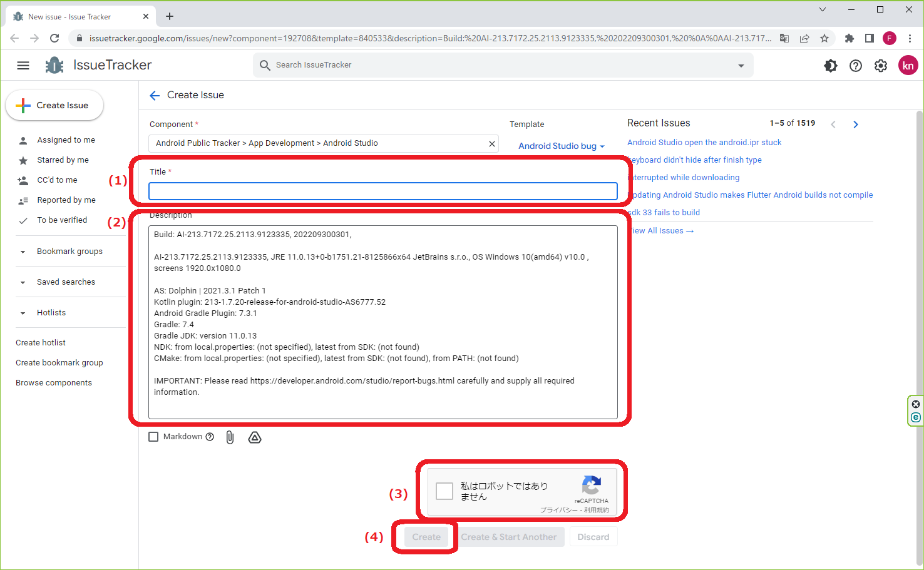Screen dimensions: 924x570
Task: Expand Bookmark groups section
Action: 23,252
